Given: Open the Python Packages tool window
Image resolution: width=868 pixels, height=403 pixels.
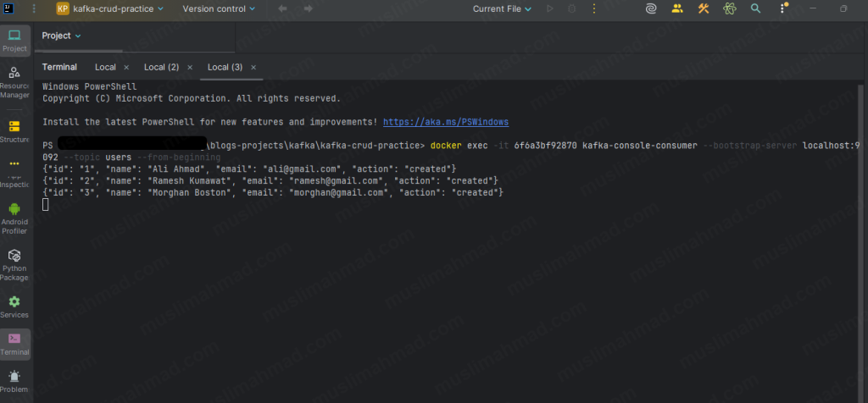Looking at the screenshot, I should click(14, 264).
